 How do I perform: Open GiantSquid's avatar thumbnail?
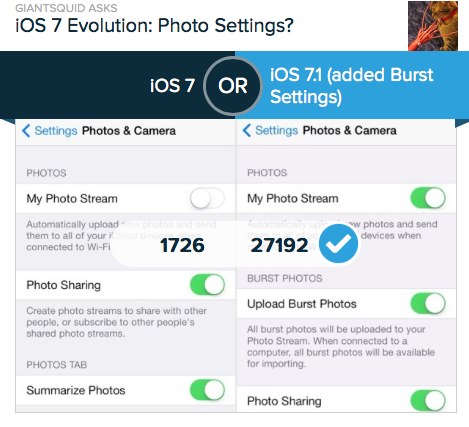(x=433, y=26)
